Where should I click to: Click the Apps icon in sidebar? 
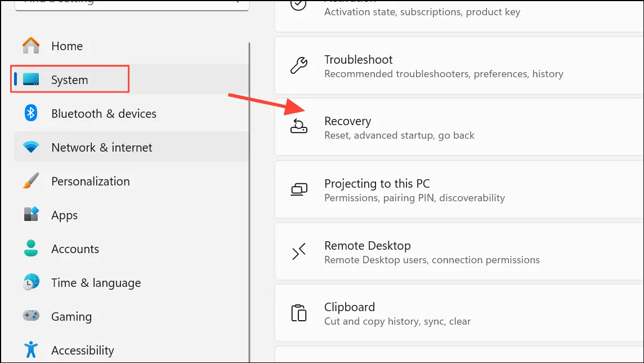pos(31,214)
